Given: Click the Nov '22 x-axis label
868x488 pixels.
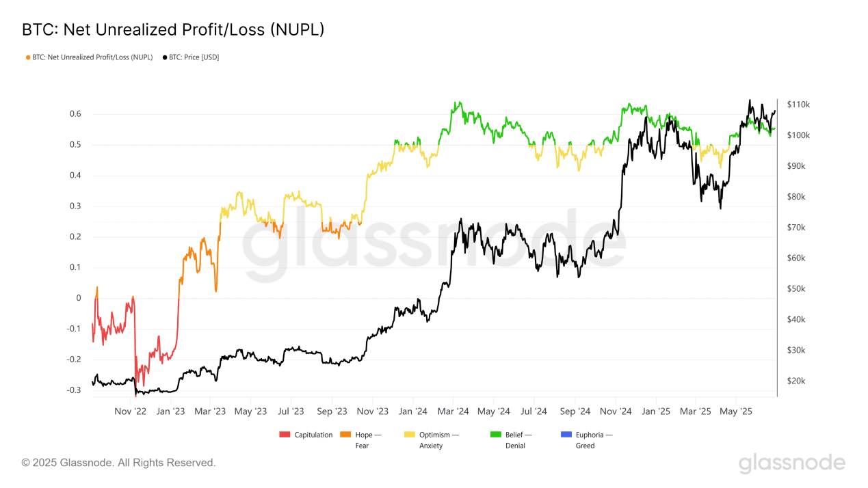Looking at the screenshot, I should 130,411.
